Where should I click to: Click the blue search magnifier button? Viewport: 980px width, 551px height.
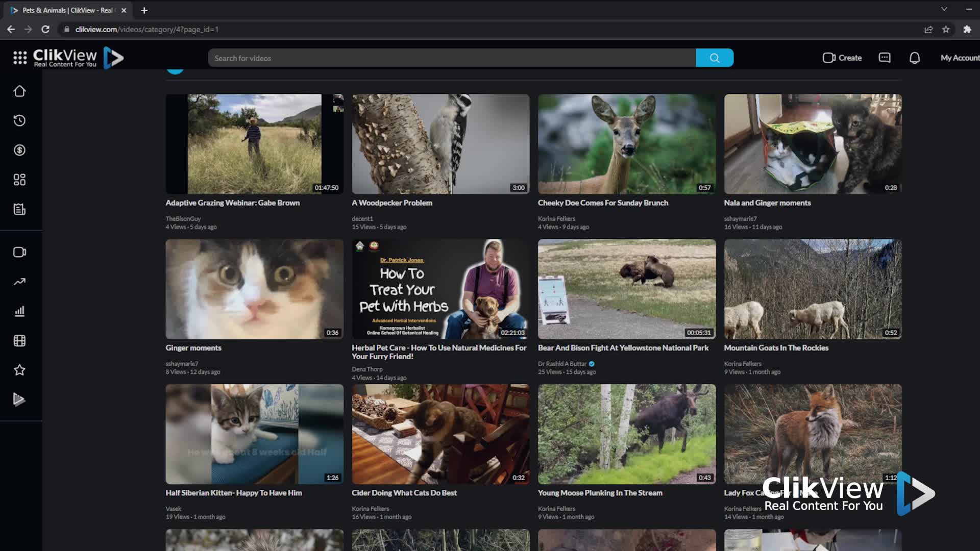click(715, 58)
